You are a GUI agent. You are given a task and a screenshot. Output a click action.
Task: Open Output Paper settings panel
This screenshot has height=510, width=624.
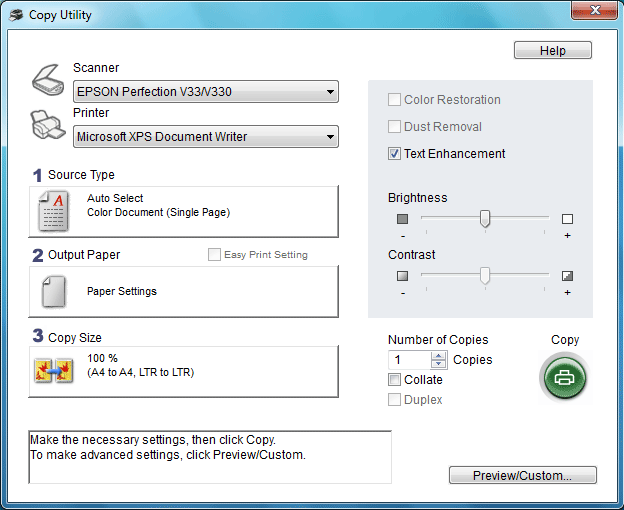[183, 292]
